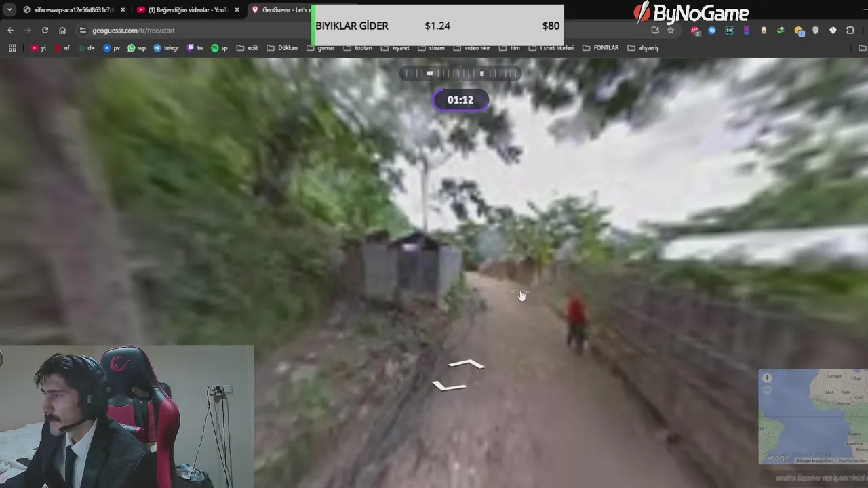Open the telegr Telegram bookmark
Screen dimensions: 868x488
point(166,48)
